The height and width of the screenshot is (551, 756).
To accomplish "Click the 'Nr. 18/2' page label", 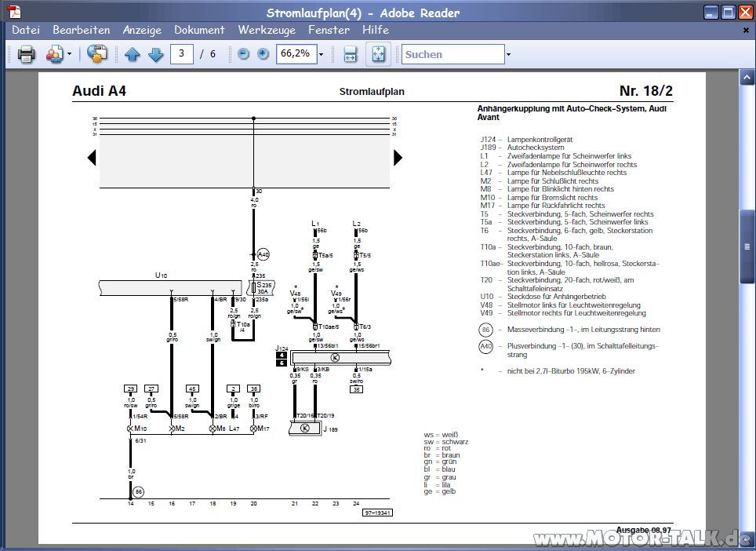I will 645,91.
